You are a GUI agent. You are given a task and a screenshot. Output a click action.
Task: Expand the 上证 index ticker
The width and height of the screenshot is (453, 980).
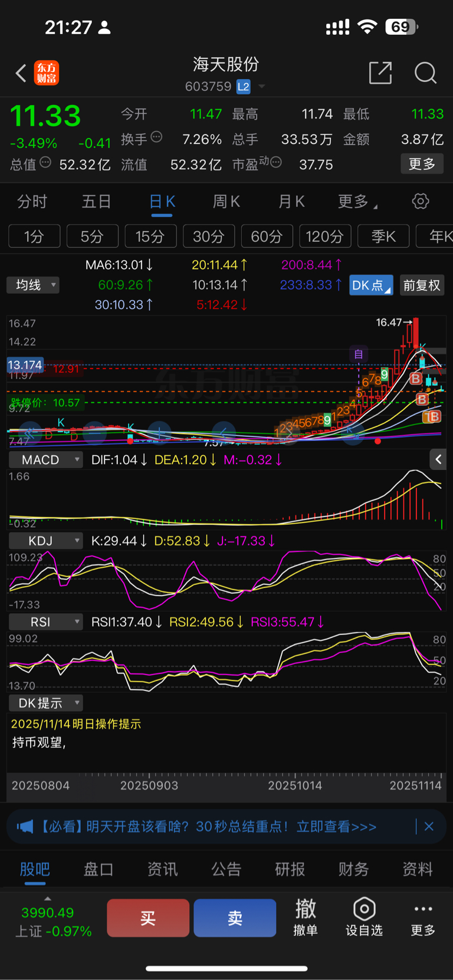(52, 919)
